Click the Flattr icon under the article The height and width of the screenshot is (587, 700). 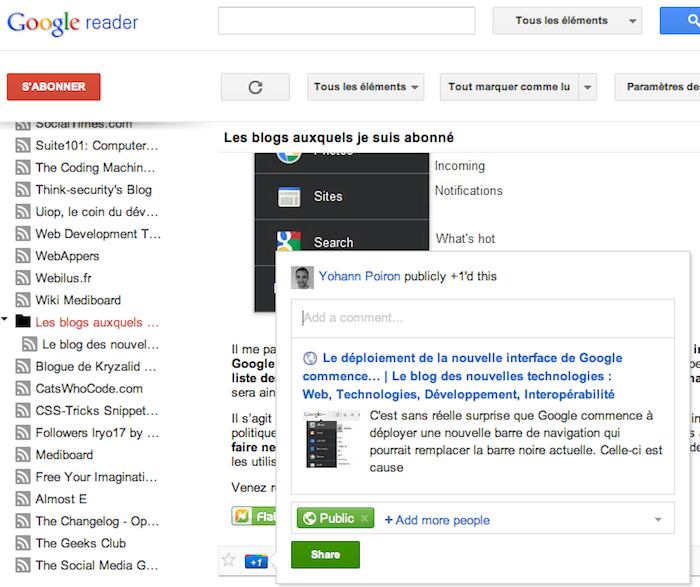(241, 516)
